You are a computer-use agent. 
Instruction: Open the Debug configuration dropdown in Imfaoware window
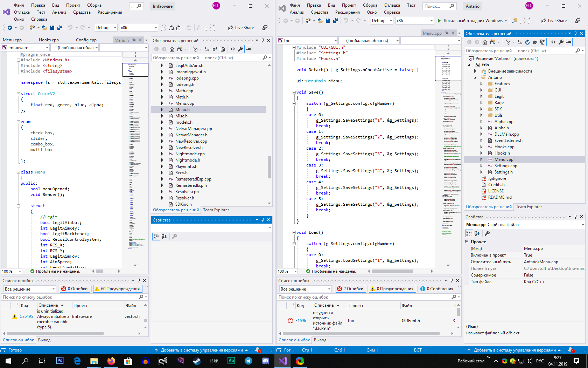(x=106, y=28)
